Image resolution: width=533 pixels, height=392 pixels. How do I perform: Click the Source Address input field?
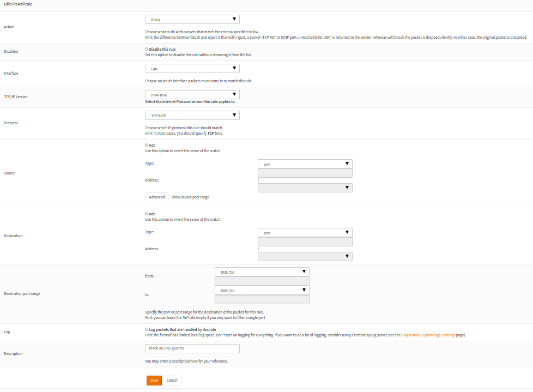(x=305, y=172)
